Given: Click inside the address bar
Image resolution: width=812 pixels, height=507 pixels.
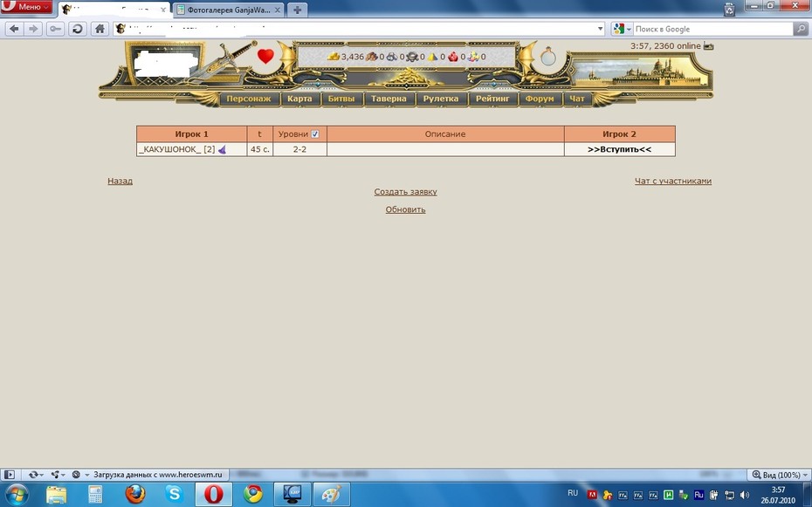Looking at the screenshot, I should [361, 29].
